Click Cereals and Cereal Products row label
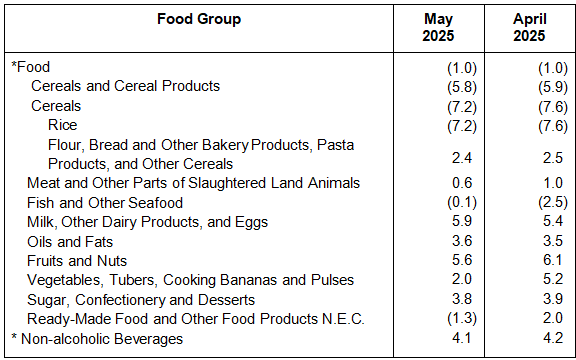 pyautogui.click(x=125, y=86)
